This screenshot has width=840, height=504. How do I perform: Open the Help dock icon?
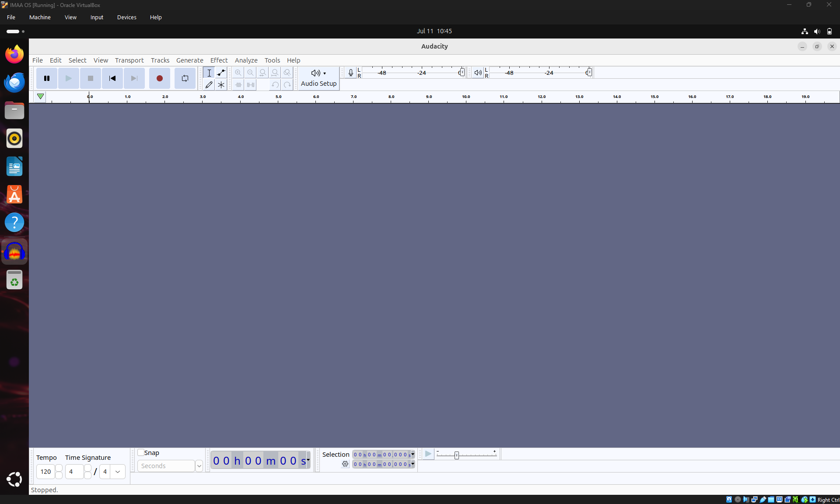[x=14, y=222]
